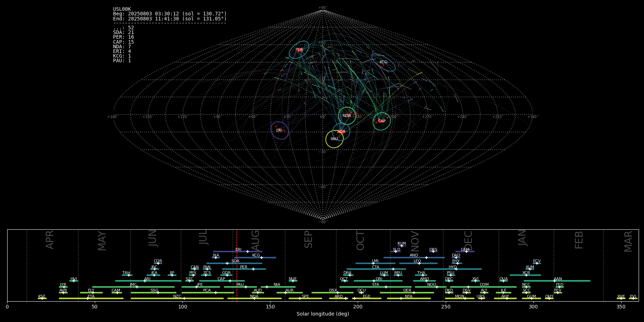Select the KCG radiant ellipse on sky map
The width and height of the screenshot is (644, 322).
click(x=383, y=62)
